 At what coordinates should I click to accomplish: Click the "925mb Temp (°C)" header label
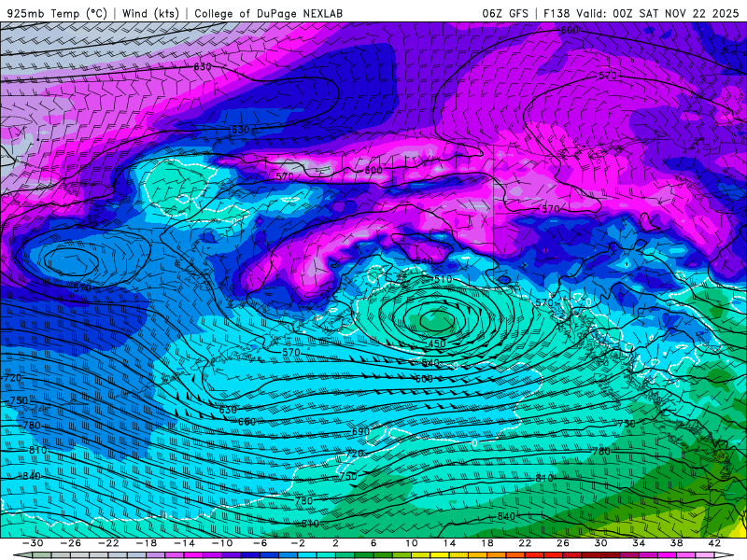pos(57,13)
